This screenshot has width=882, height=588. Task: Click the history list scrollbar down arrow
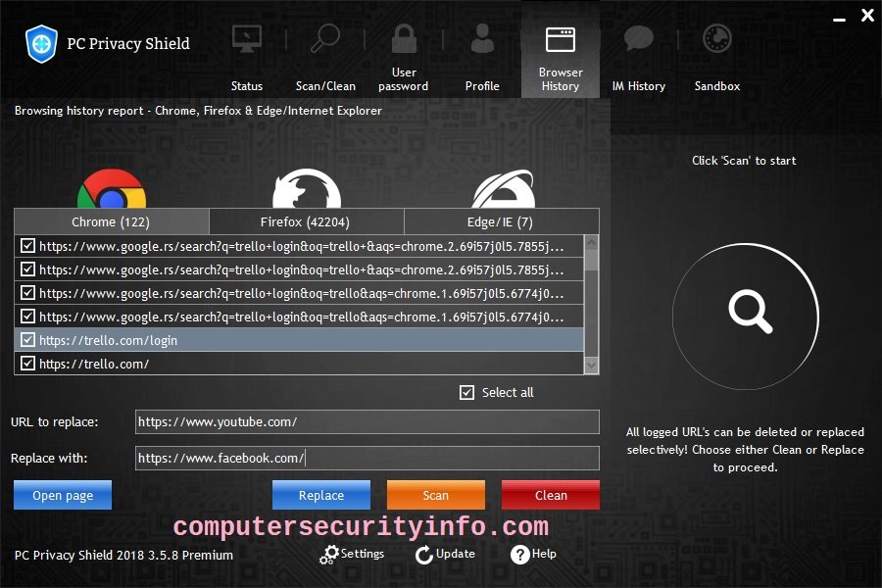tap(591, 366)
